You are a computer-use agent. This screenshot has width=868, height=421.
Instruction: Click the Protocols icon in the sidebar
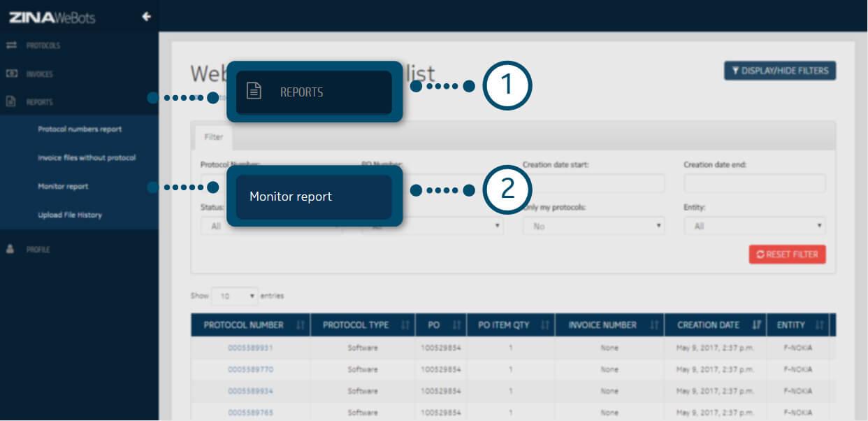tap(11, 45)
